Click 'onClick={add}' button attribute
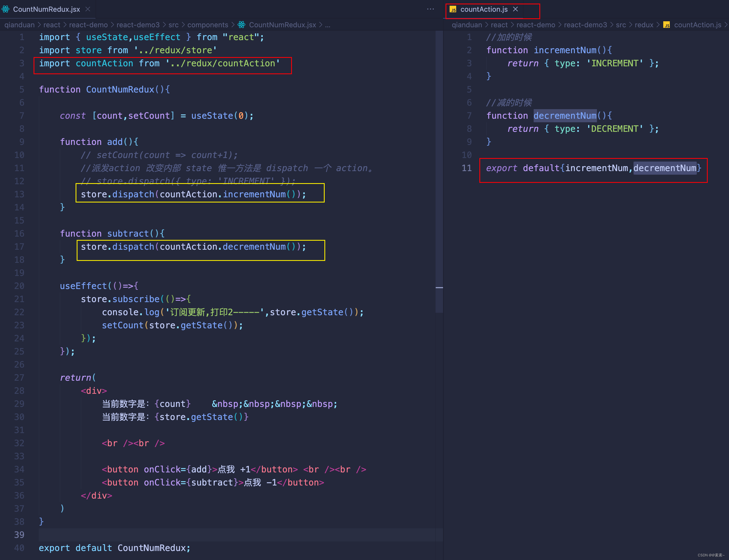The width and height of the screenshot is (729, 560). pos(178,469)
